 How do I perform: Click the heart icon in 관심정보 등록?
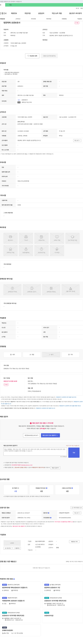pos(28,56)
